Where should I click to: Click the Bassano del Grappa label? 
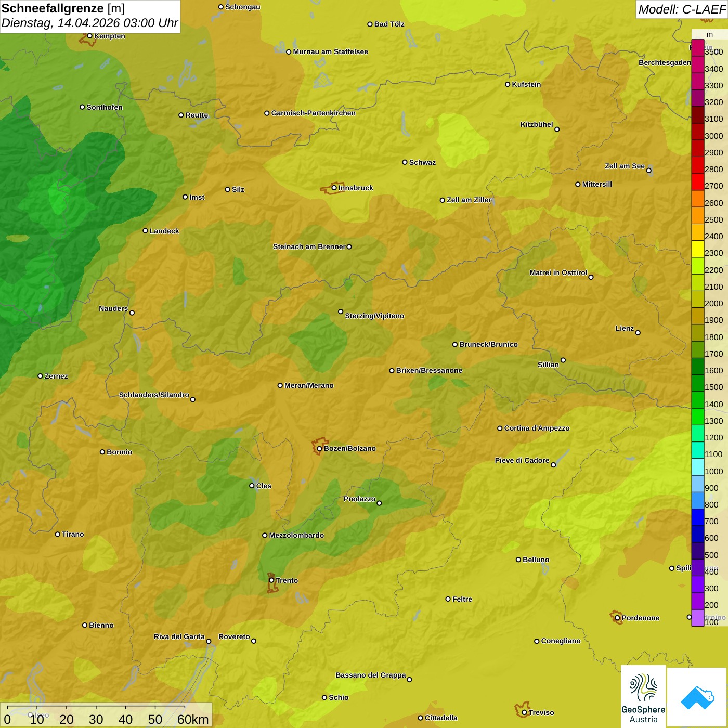tap(371, 675)
